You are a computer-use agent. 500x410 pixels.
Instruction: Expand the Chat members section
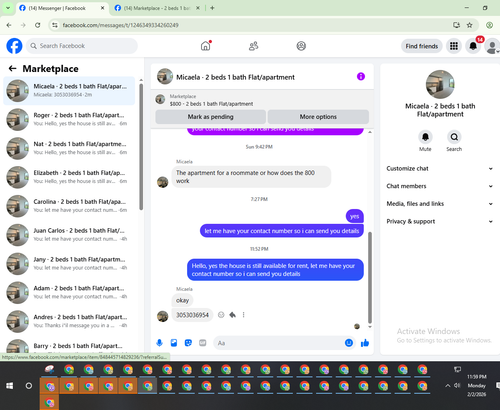coord(440,186)
